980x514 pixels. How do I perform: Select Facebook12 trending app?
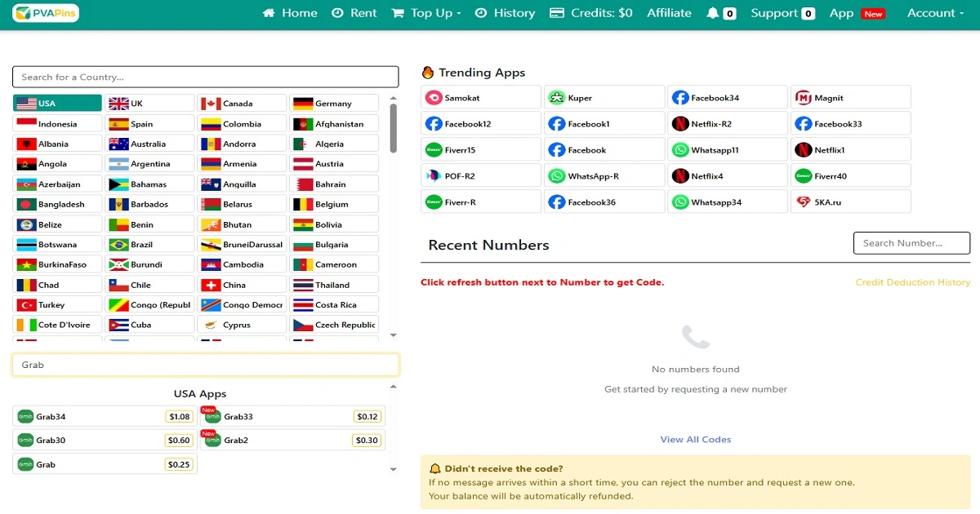pyautogui.click(x=481, y=123)
